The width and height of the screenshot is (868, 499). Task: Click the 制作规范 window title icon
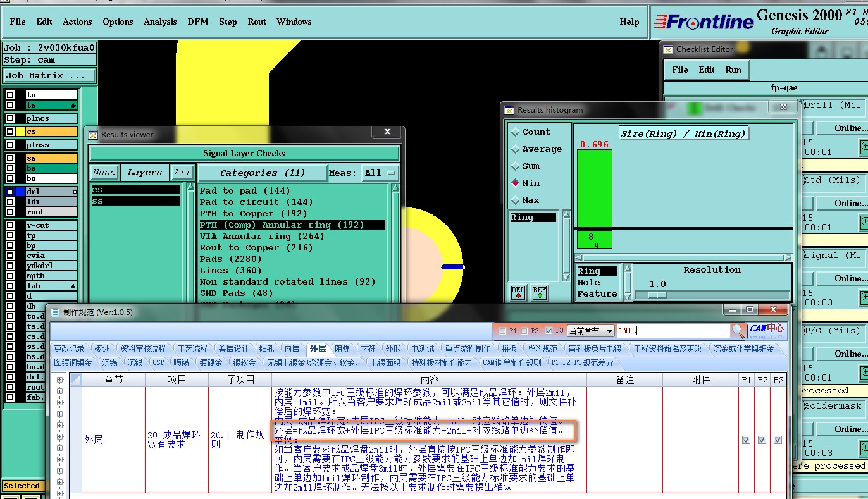coord(55,312)
